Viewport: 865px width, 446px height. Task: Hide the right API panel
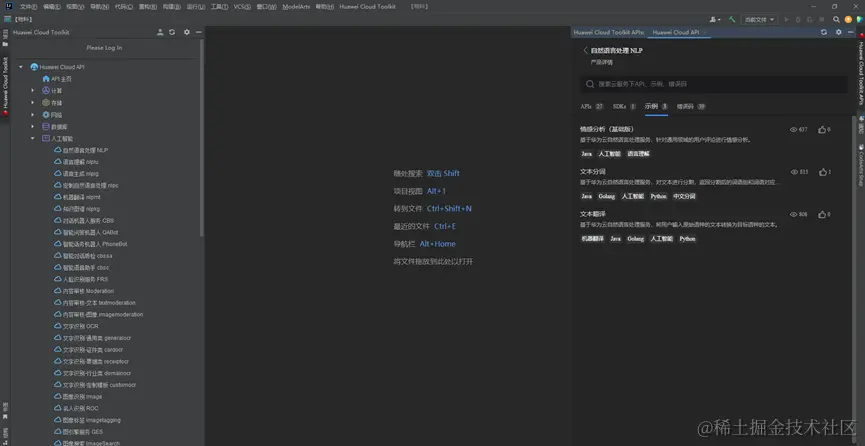850,33
